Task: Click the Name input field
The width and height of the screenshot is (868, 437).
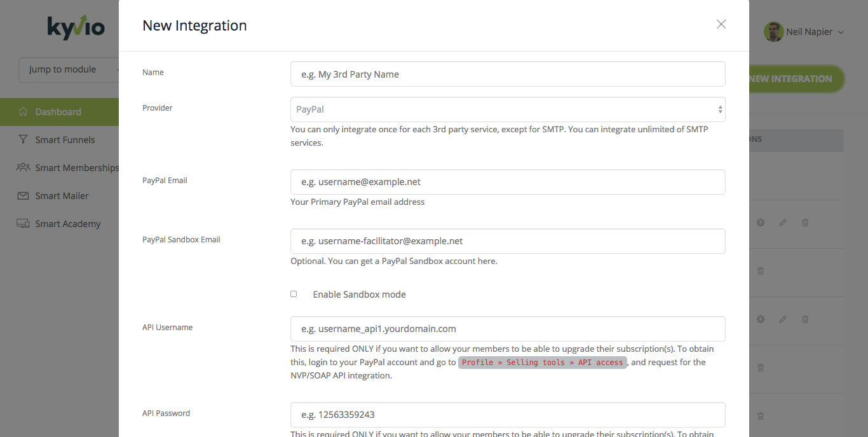Action: click(x=508, y=74)
